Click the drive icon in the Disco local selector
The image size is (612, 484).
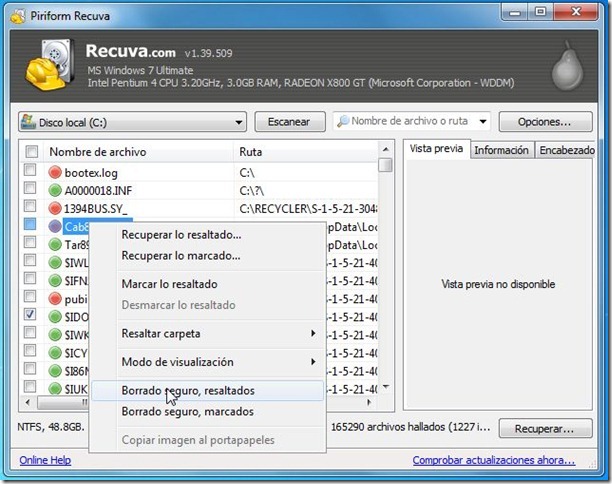(x=28, y=122)
